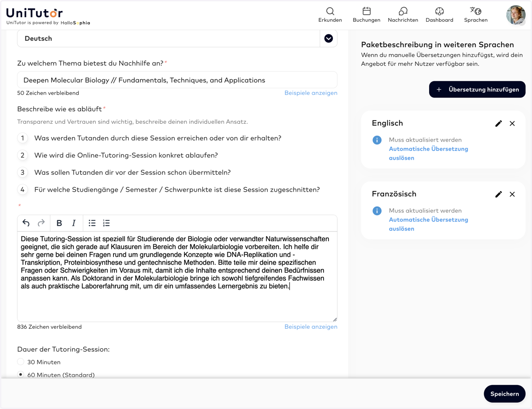Grab the text area resize handle
The image size is (532, 409).
335,319
